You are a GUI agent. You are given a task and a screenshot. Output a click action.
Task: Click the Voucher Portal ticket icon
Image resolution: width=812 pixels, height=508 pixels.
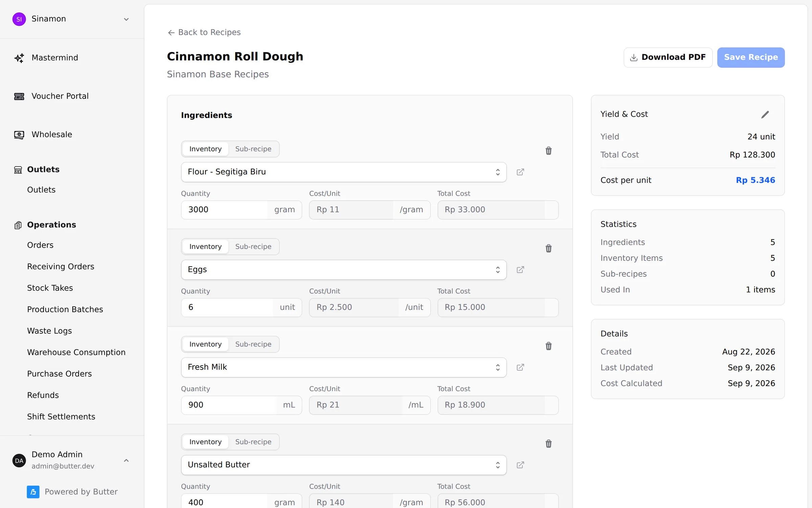pos(19,97)
